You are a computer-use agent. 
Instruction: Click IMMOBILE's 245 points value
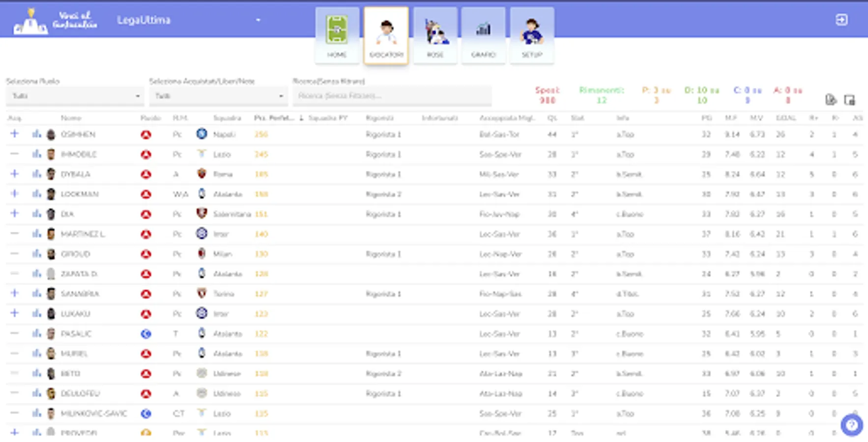[261, 154]
